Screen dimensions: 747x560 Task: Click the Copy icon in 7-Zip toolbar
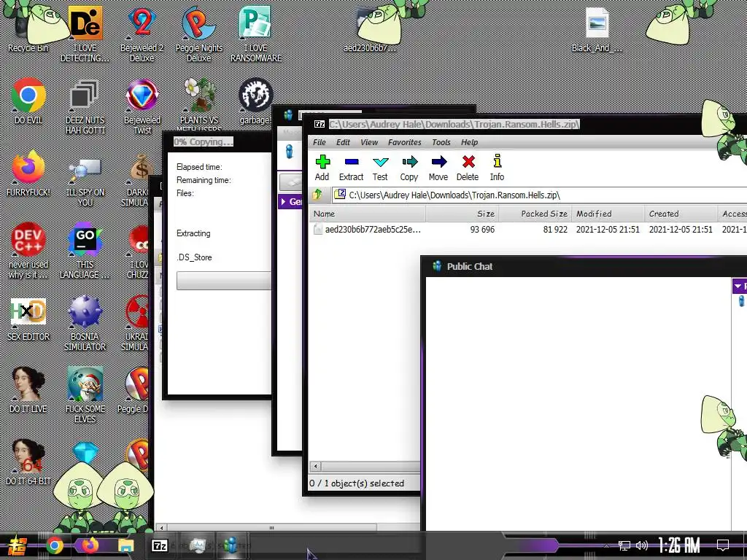[x=409, y=168]
